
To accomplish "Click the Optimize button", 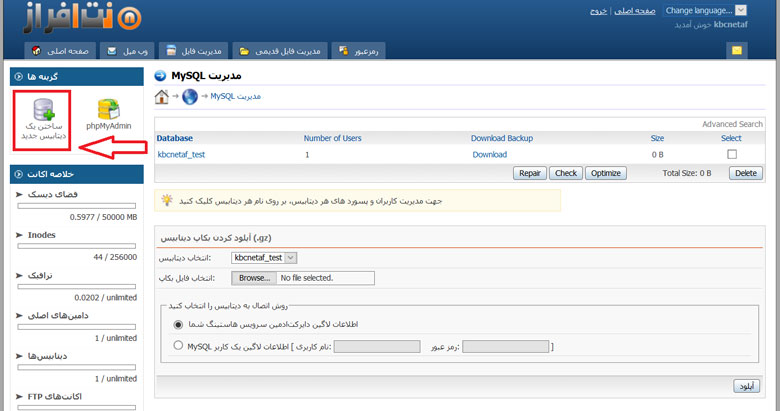I will pyautogui.click(x=605, y=173).
